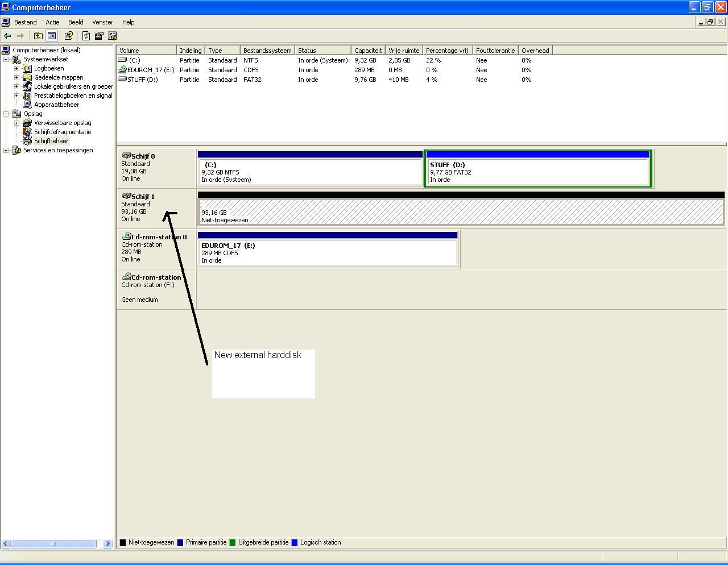
Task: Select Logboeken in the tree
Action: point(49,68)
